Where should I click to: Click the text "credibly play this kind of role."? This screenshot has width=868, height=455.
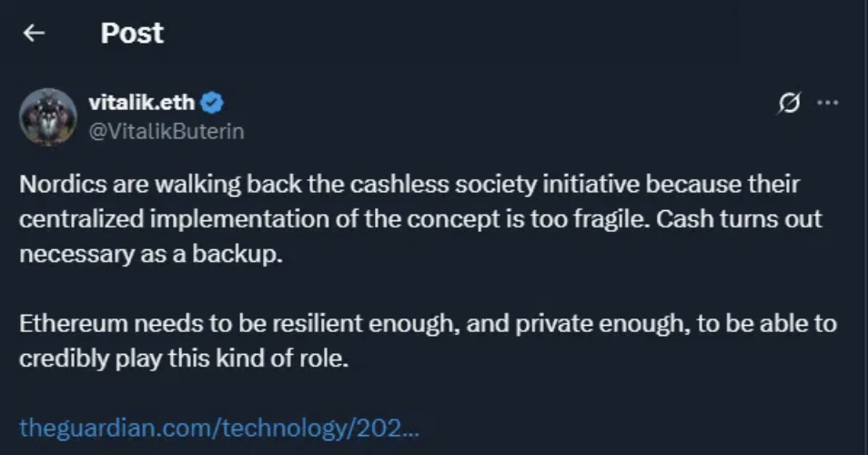183,359
